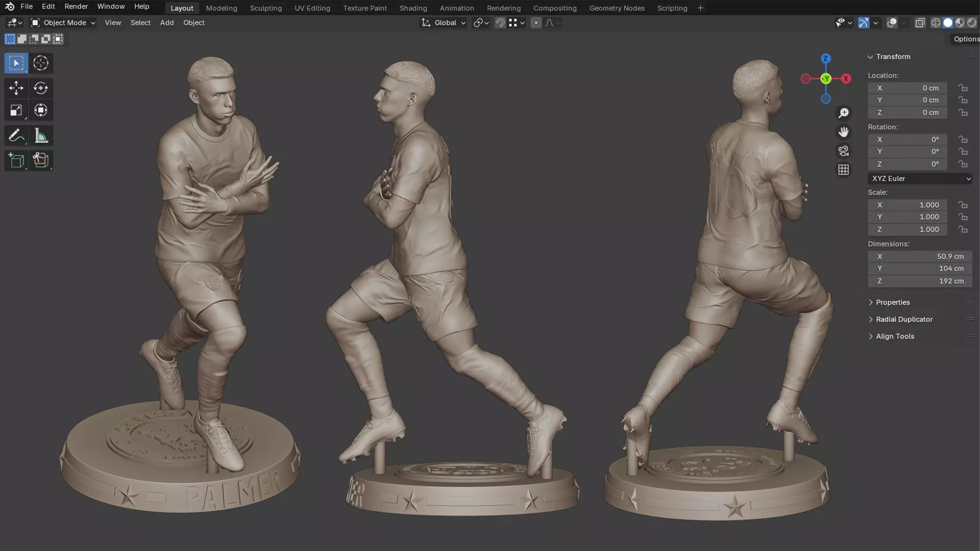Click the Scale X value field
Screen dimensions: 980x551
pos(908,205)
